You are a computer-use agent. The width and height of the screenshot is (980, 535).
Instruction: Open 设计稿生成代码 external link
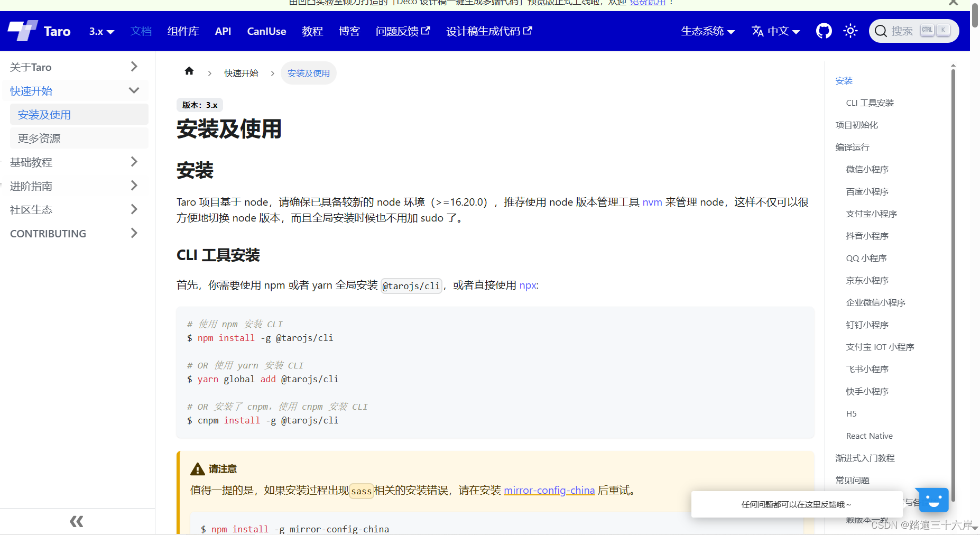tap(489, 31)
